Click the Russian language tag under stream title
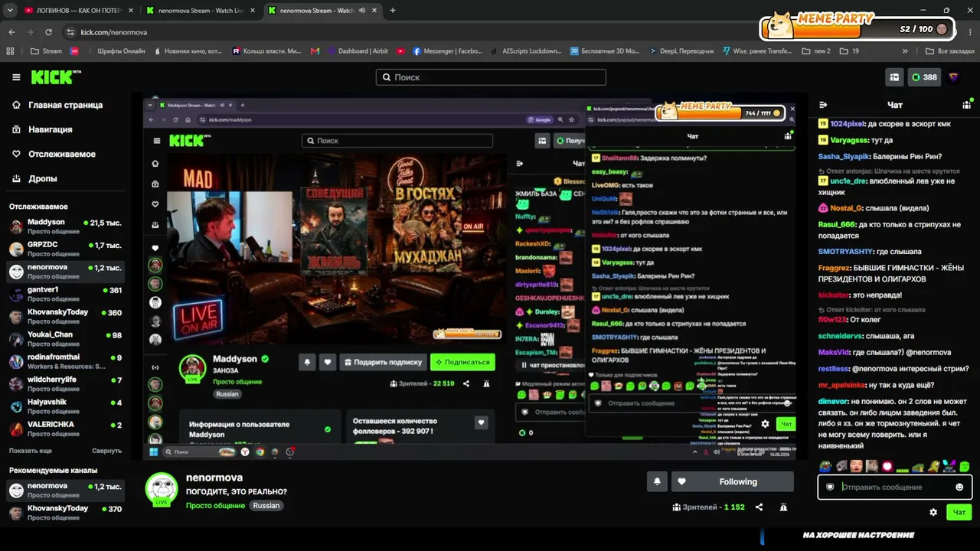Viewport: 980px width, 551px height. 266,506
